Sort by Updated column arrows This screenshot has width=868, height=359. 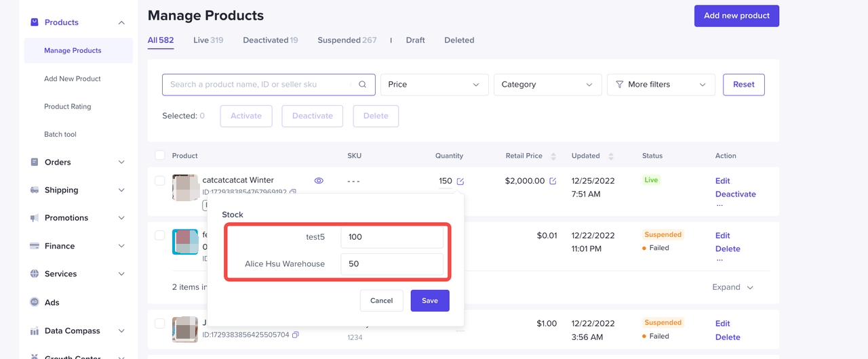pyautogui.click(x=611, y=156)
